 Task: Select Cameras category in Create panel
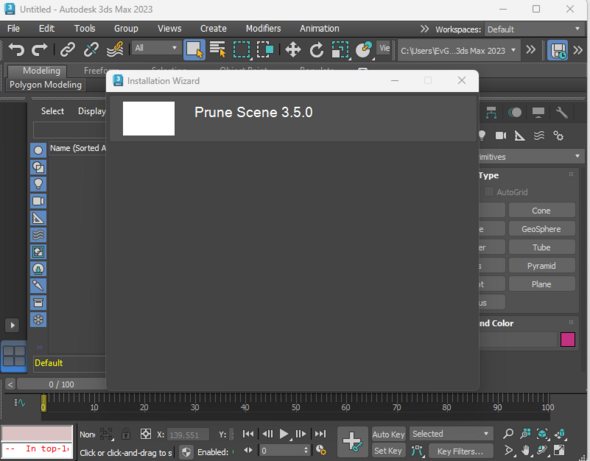coord(500,135)
